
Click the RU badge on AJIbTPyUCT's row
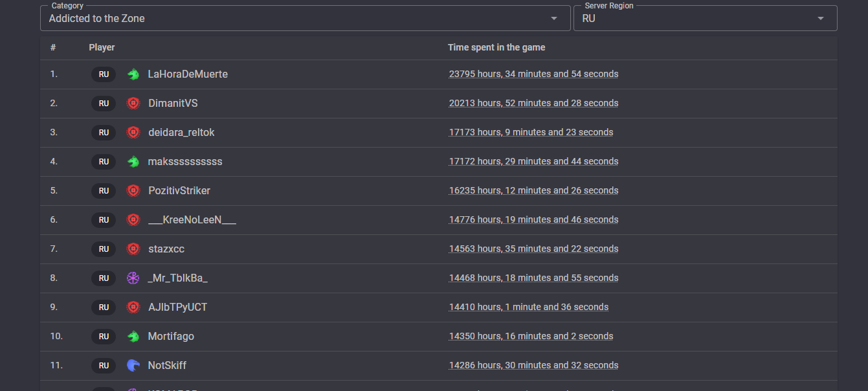pyautogui.click(x=104, y=307)
